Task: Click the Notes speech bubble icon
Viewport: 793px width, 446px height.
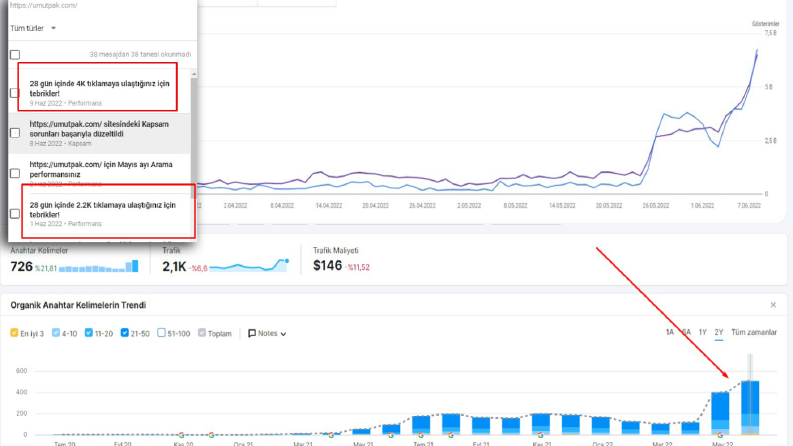Action: pos(252,334)
